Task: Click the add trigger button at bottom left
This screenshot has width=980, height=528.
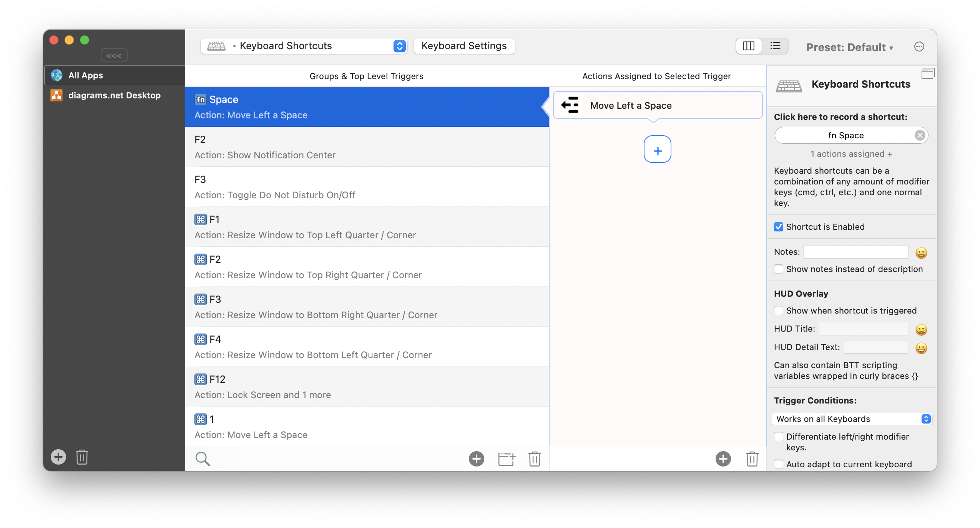Action: (58, 457)
